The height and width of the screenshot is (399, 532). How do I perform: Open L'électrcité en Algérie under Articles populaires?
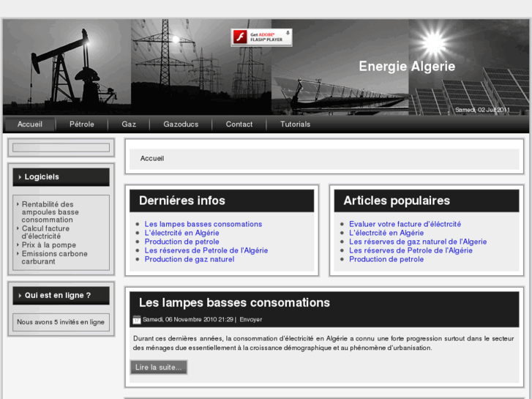(x=386, y=233)
